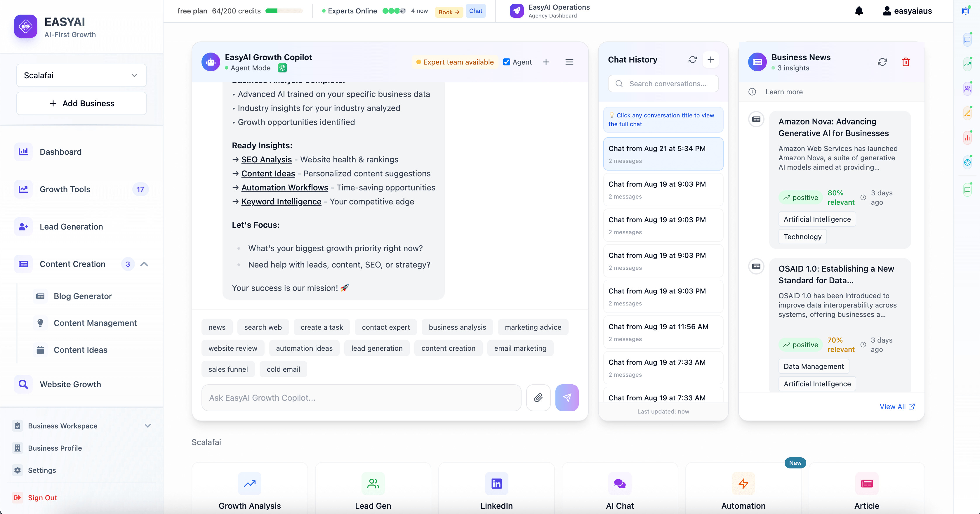Screen dimensions: 980x514
Task: Click the Add Business button
Action: tap(81, 103)
